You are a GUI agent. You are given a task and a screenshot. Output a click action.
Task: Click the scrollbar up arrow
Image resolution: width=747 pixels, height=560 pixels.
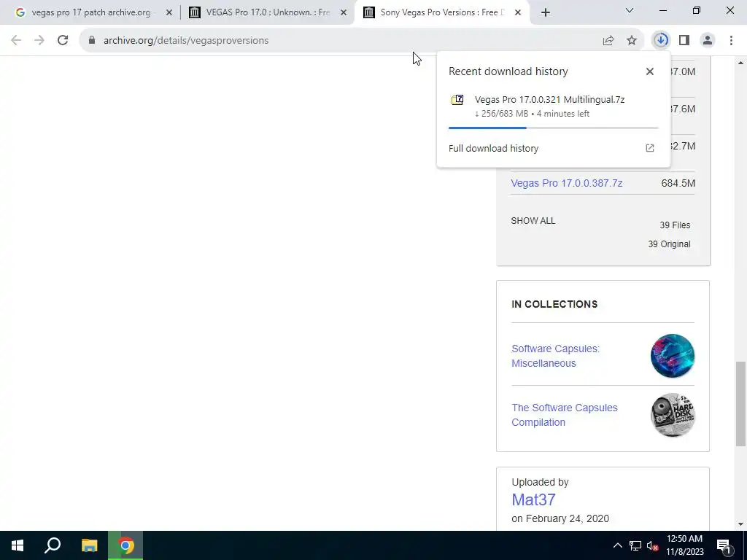click(x=740, y=63)
